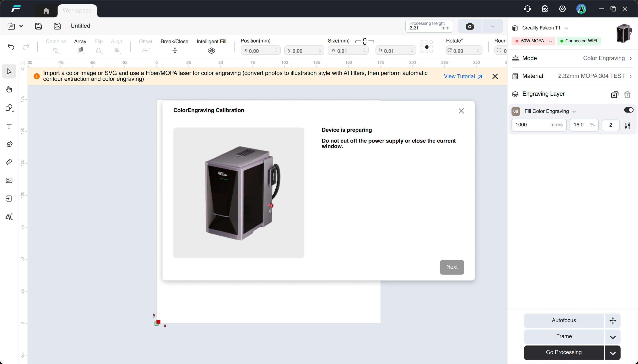Open the AI creation tool
The width and height of the screenshot is (638, 364).
coord(9,216)
